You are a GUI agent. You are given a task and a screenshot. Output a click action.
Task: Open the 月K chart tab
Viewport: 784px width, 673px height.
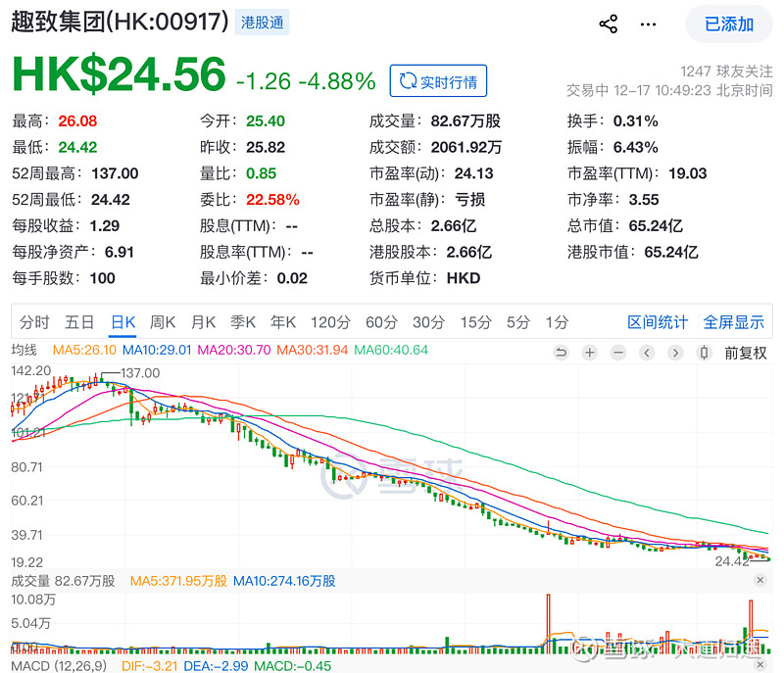coord(203,322)
